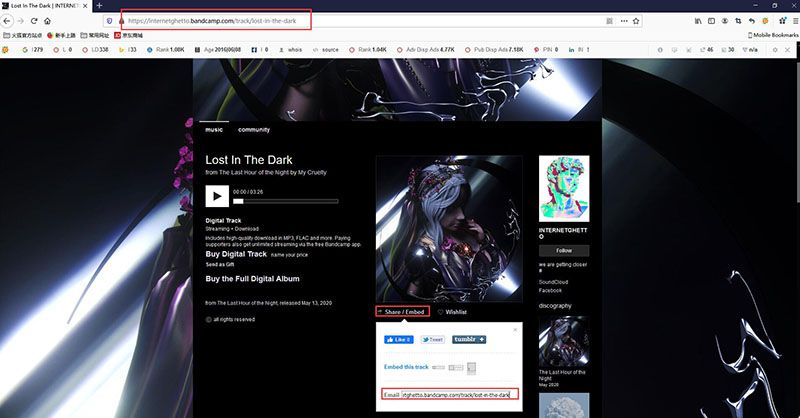Open the Library icon in toolbar
This screenshot has width=800, height=418.
coord(697,21)
